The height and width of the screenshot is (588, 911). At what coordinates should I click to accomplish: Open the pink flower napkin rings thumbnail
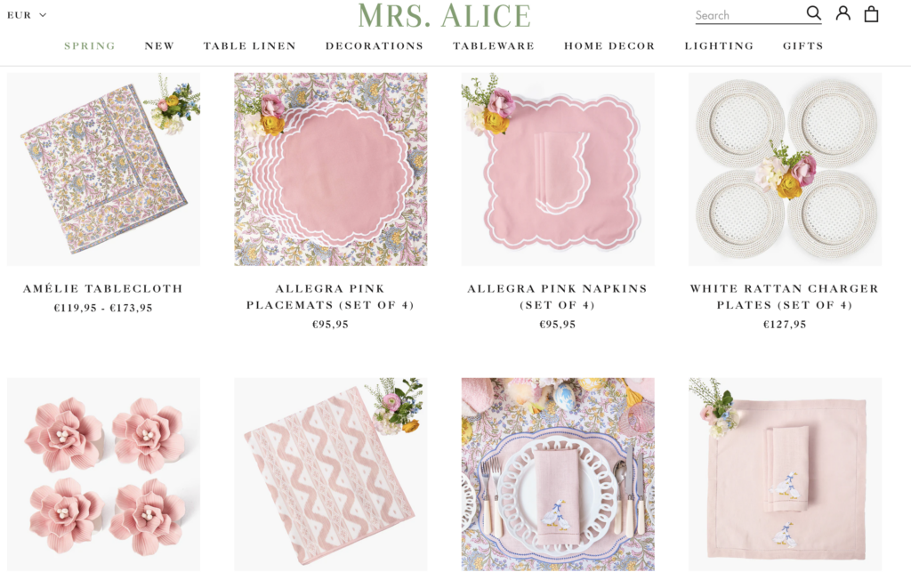tap(103, 474)
